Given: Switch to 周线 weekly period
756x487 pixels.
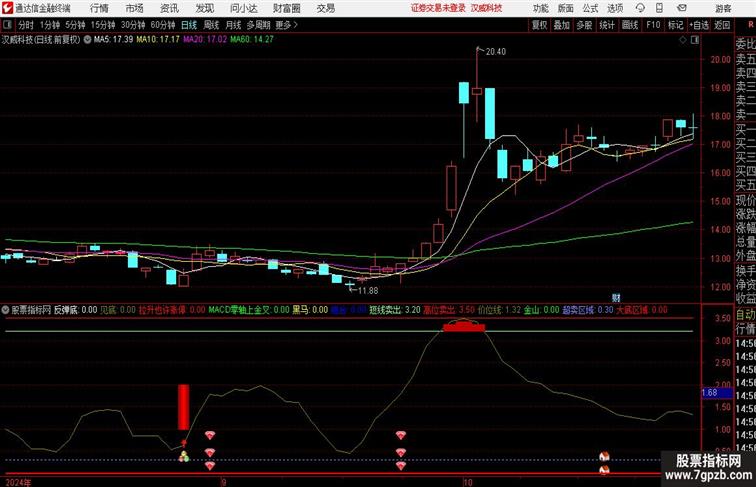Looking at the screenshot, I should [211, 25].
